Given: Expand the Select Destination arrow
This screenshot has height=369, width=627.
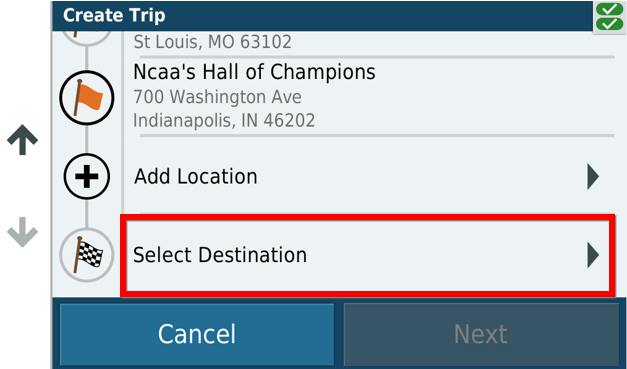Looking at the screenshot, I should click(593, 255).
